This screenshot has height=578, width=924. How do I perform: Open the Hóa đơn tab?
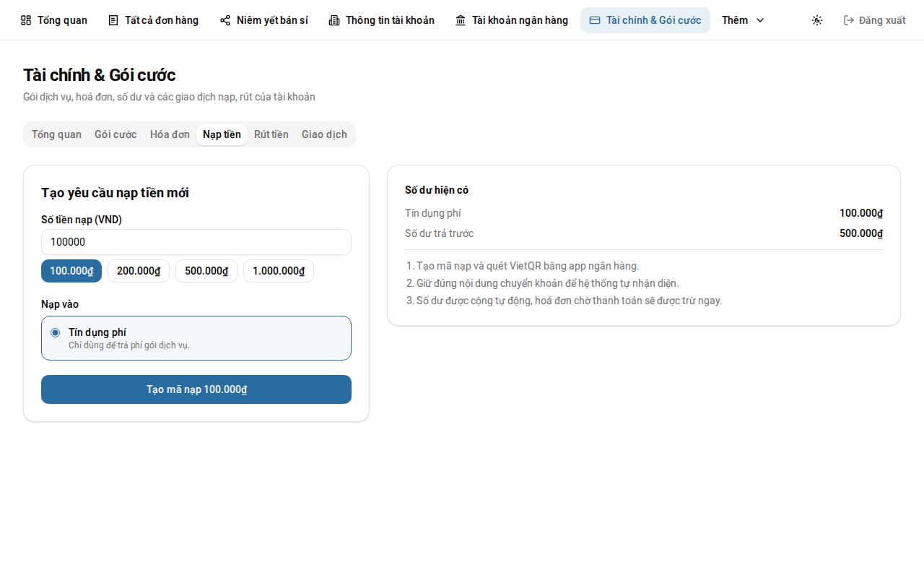[x=170, y=134]
